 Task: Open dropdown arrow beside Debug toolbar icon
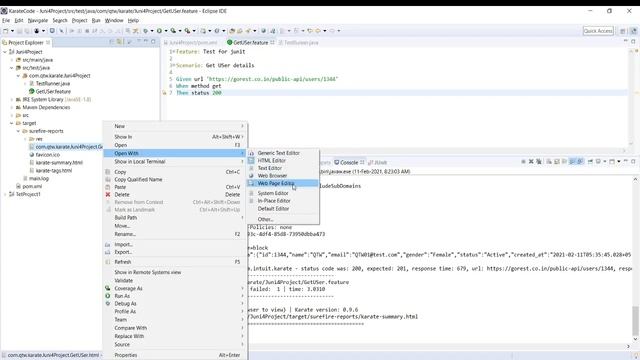click(x=152, y=31)
